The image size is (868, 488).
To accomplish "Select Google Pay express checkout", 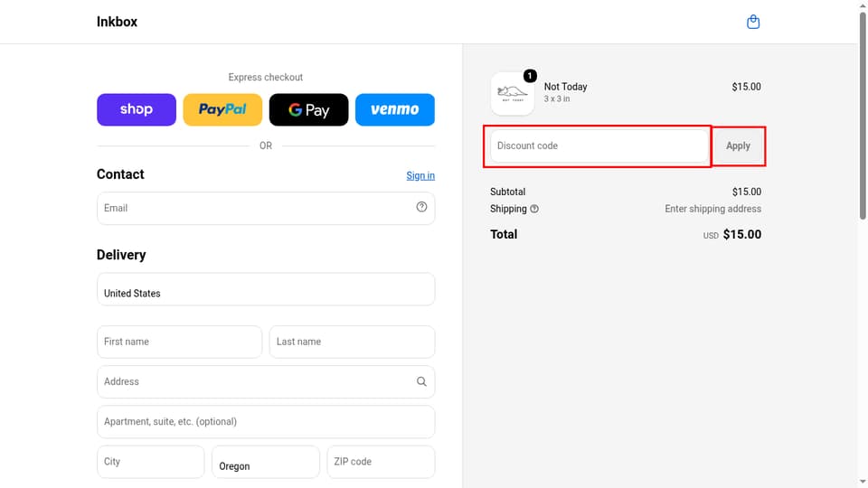I will pyautogui.click(x=309, y=109).
